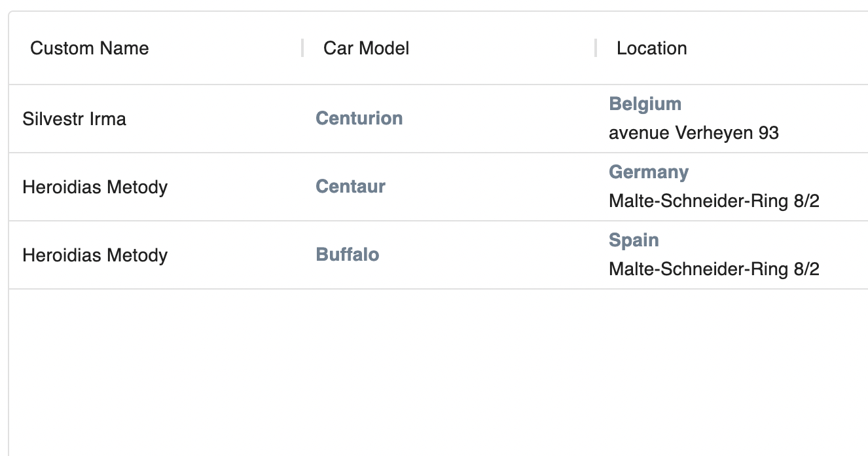The width and height of the screenshot is (868, 456).
Task: Open the Germany location link
Action: (x=648, y=172)
